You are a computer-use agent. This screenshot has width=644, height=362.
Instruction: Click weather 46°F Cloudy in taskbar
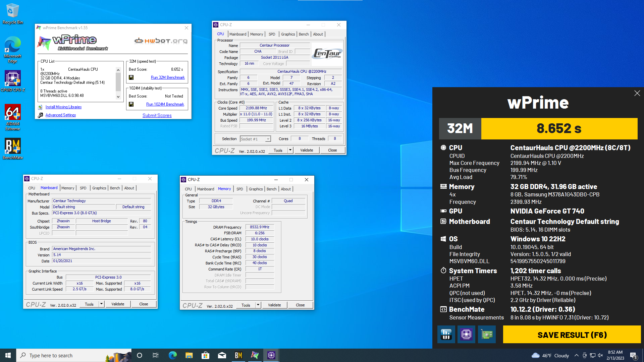click(550, 355)
